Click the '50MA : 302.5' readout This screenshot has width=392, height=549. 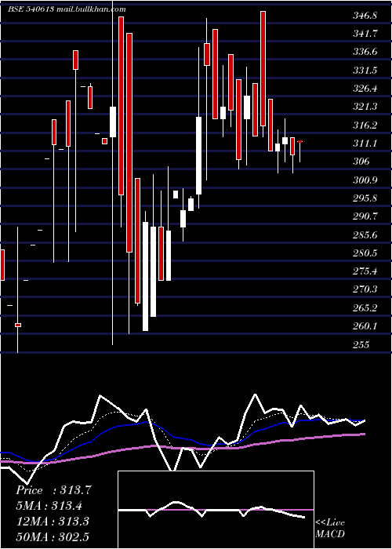tap(53, 536)
